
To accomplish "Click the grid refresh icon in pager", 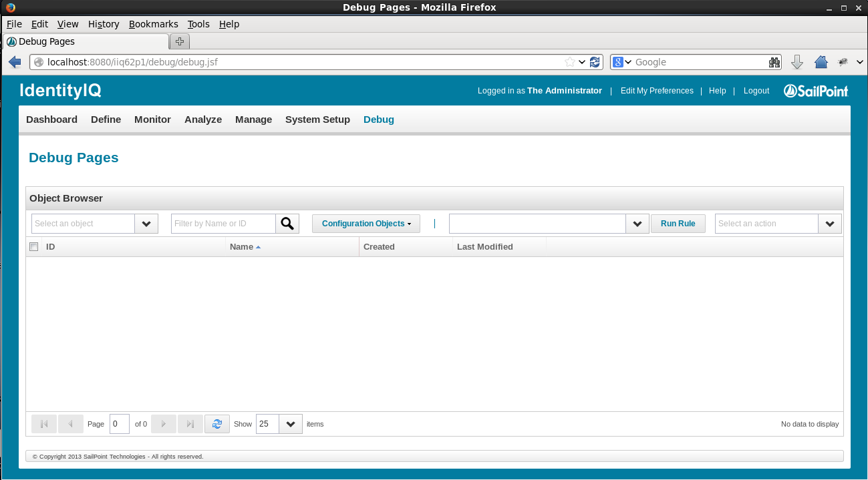I will (x=216, y=424).
